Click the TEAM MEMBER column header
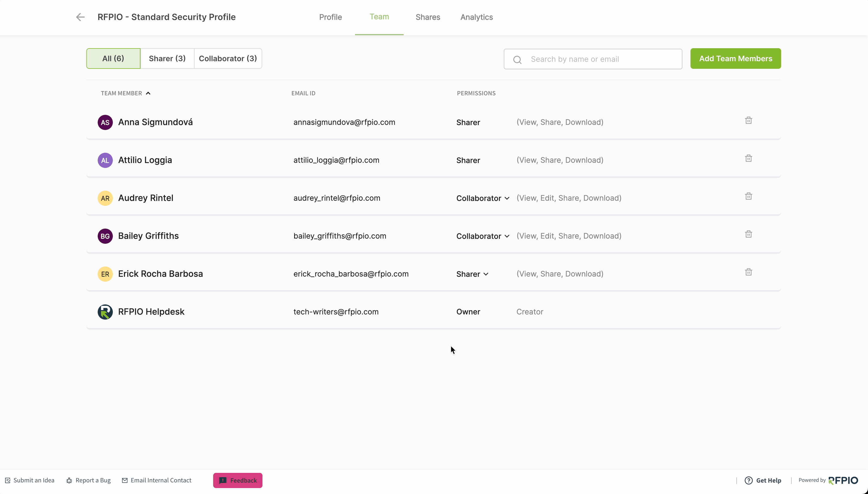Image resolution: width=868 pixels, height=494 pixels. click(121, 93)
